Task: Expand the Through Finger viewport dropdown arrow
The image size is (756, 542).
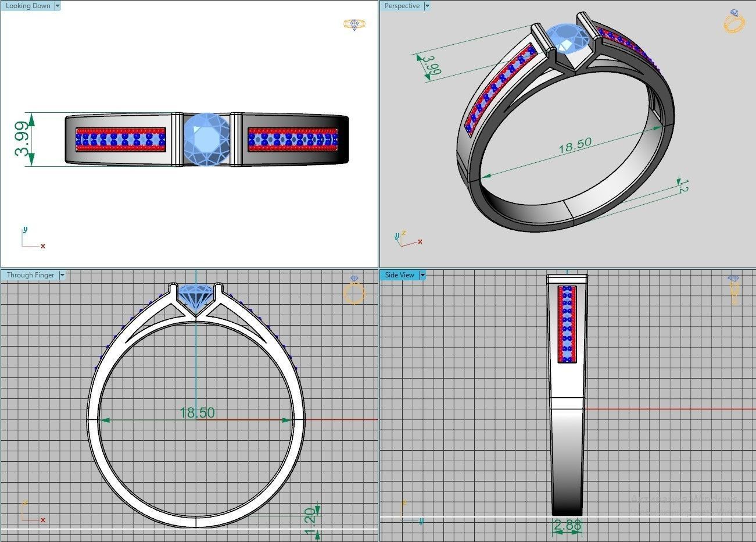Action: pos(62,275)
